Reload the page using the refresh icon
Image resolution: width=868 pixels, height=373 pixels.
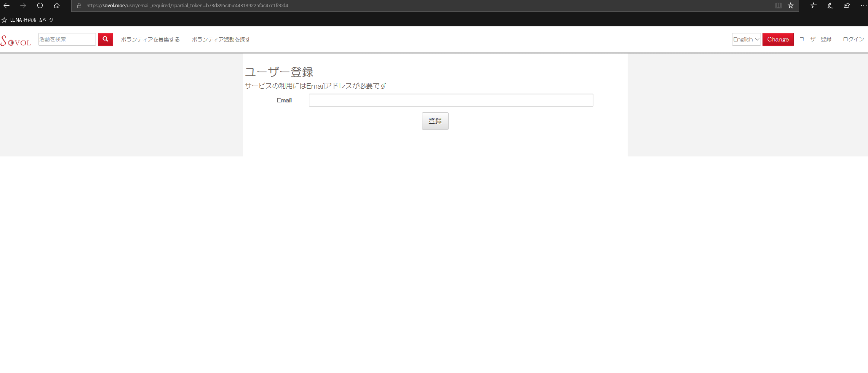click(x=40, y=5)
